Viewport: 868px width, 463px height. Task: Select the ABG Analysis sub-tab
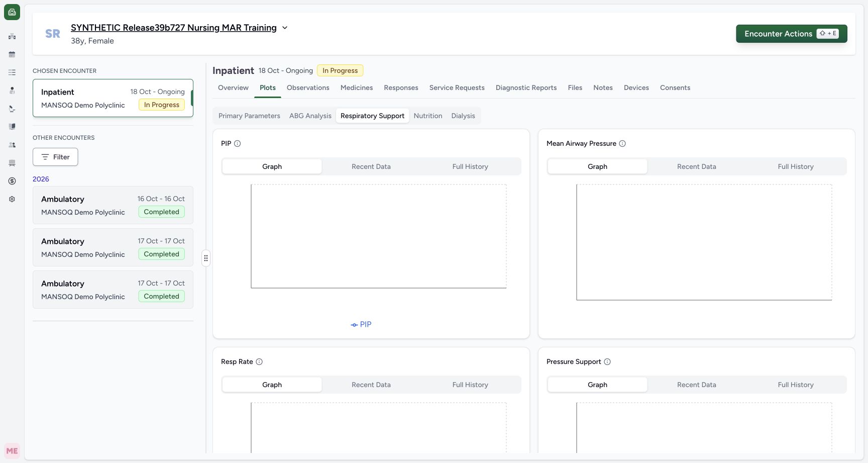coord(310,116)
